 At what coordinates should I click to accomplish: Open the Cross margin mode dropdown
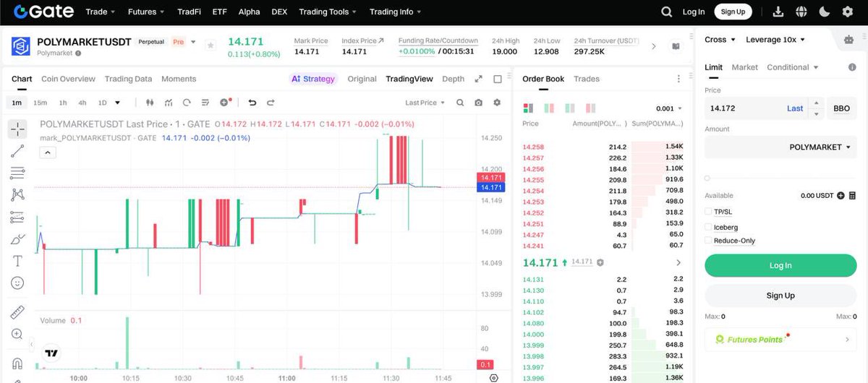pyautogui.click(x=720, y=40)
